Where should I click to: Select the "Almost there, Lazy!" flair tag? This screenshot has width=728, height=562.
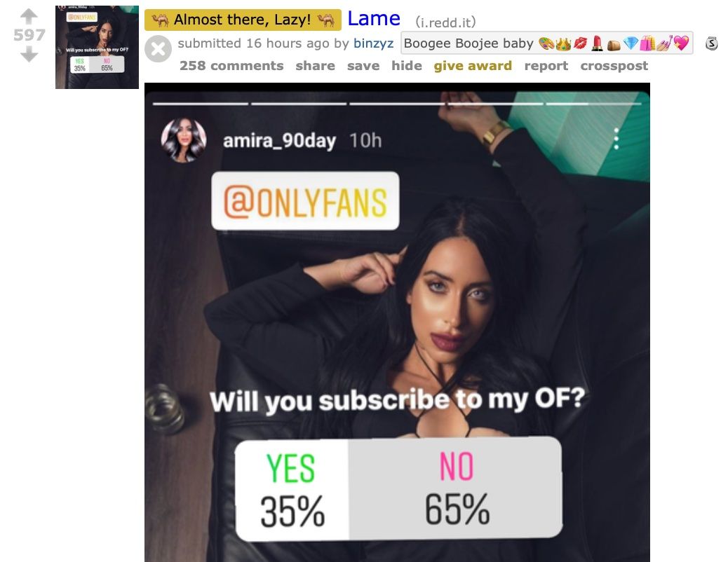pyautogui.click(x=243, y=20)
